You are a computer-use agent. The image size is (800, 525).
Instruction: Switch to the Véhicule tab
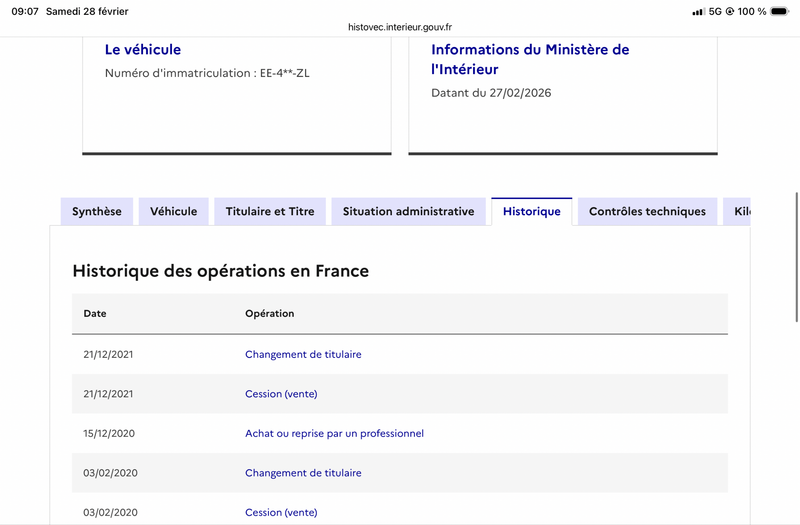[x=174, y=211]
